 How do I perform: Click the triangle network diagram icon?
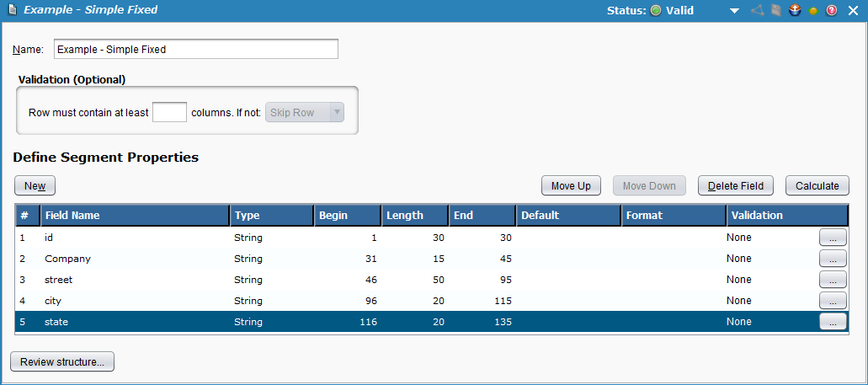pyautogui.click(x=757, y=10)
